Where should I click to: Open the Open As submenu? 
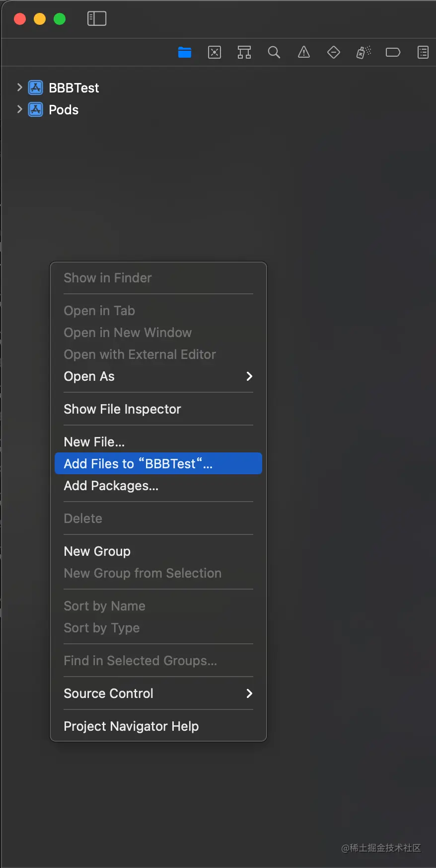pos(158,376)
